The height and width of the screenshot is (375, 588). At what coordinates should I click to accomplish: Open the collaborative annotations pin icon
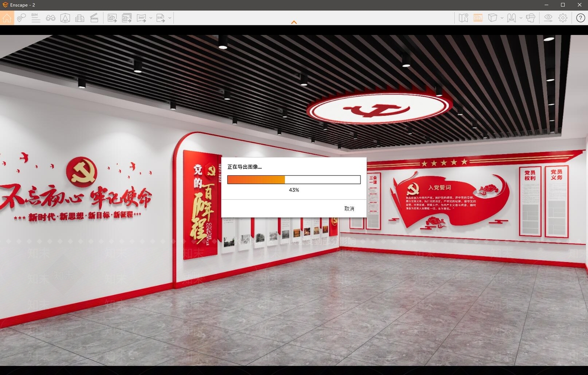(x=21, y=18)
